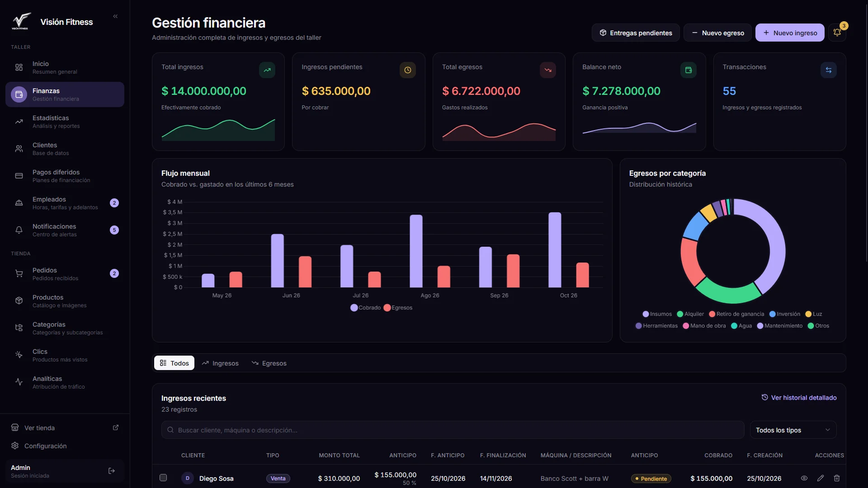Click the Pagos diferidos card icon
Screen dimensions: 868x488
tap(19, 176)
